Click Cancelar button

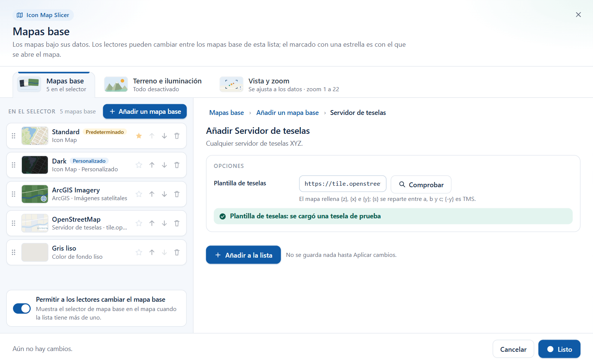pos(513,349)
